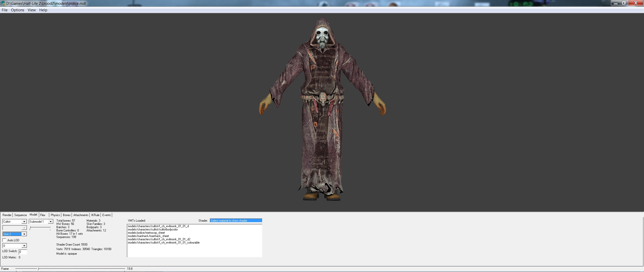This screenshot has height=272, width=644.
Task: Select the cultistbodycolor material entry
Action: 153,229
